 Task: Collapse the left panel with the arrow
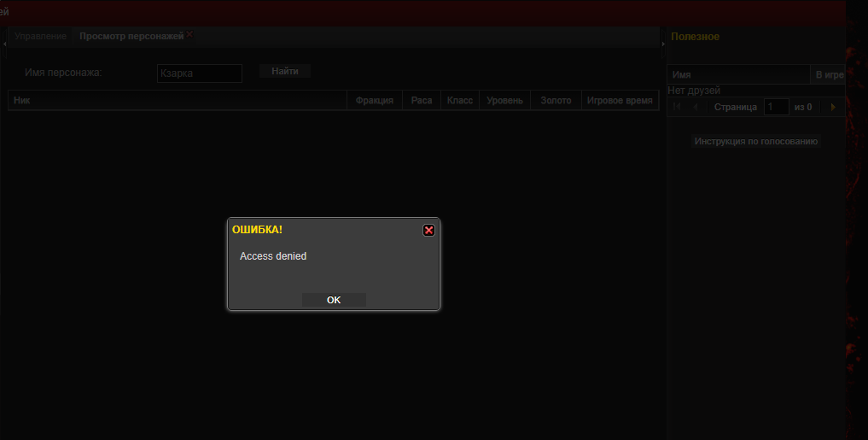(x=4, y=43)
